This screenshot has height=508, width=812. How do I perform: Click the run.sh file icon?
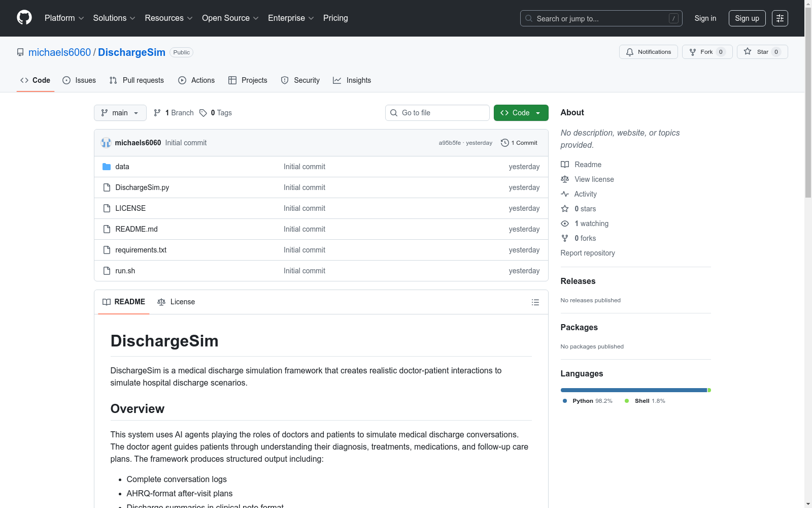tap(107, 271)
